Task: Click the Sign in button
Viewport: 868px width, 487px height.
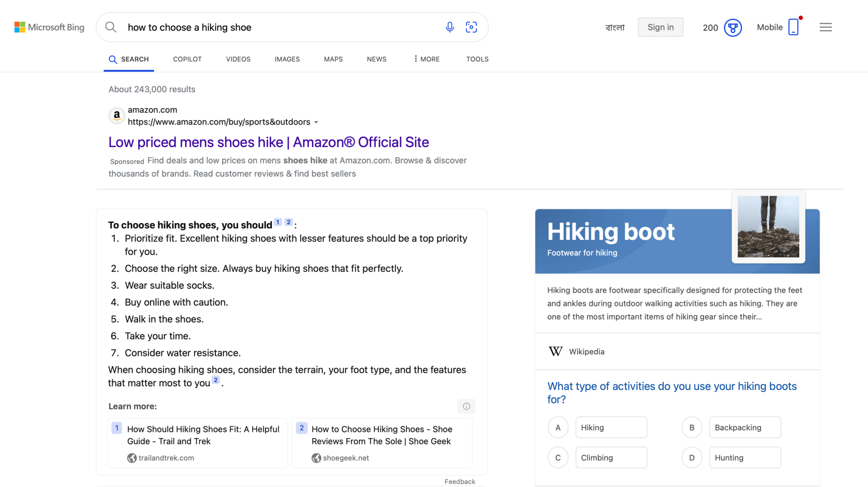Action: point(660,27)
